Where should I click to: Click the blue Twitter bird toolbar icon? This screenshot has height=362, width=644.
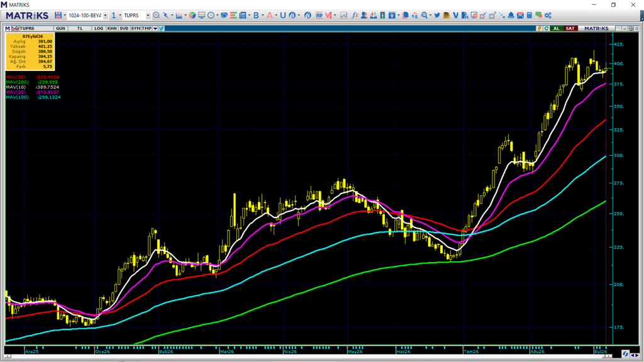(437, 15)
